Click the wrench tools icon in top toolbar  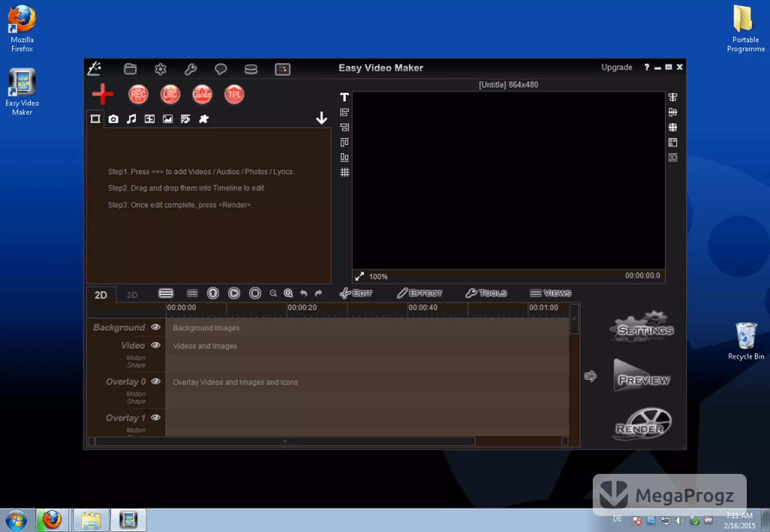pyautogui.click(x=190, y=69)
